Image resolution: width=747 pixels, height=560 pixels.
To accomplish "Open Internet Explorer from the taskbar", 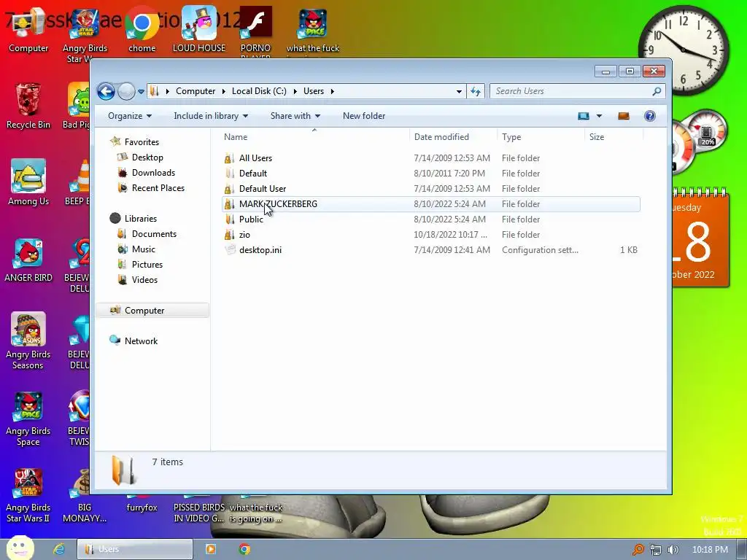I will pyautogui.click(x=58, y=549).
